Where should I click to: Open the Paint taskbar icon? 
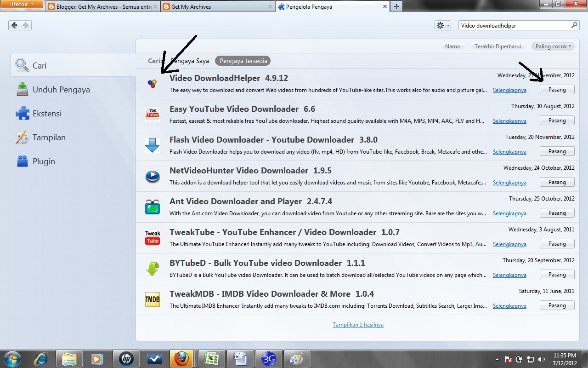(x=297, y=358)
